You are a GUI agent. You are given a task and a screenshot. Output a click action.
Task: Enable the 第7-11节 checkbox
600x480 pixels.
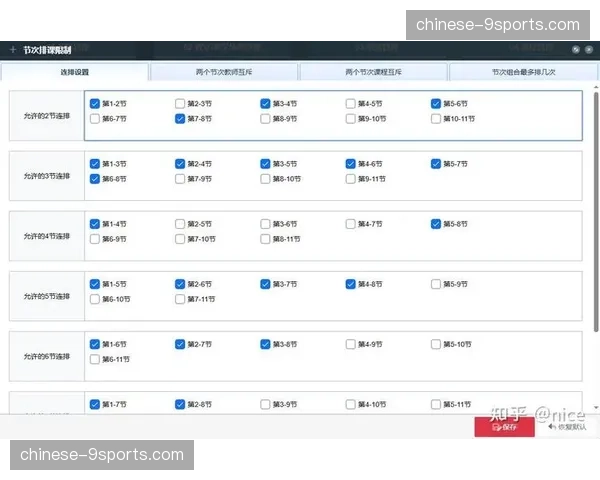click(180, 299)
